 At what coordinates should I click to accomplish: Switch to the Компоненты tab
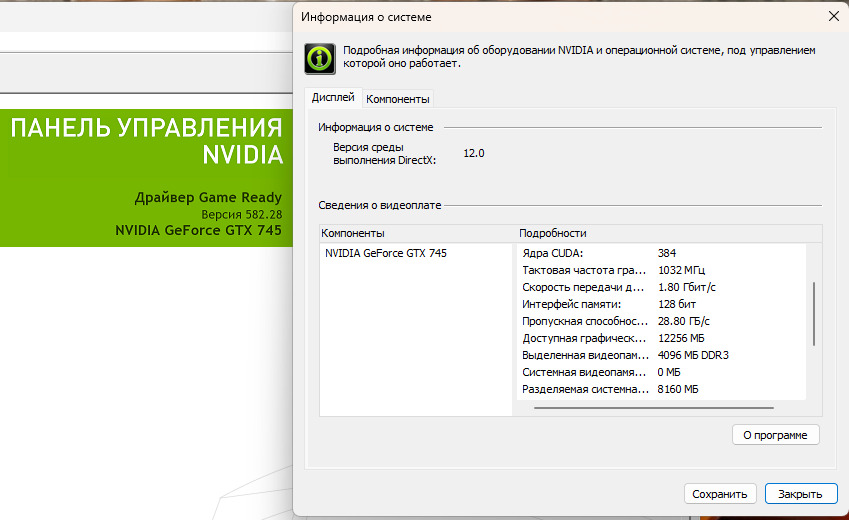point(397,99)
